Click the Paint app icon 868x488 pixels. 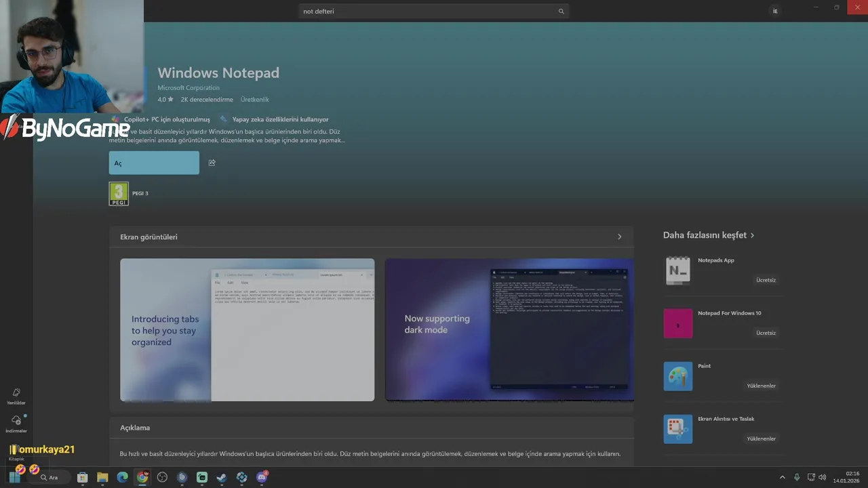(x=678, y=376)
